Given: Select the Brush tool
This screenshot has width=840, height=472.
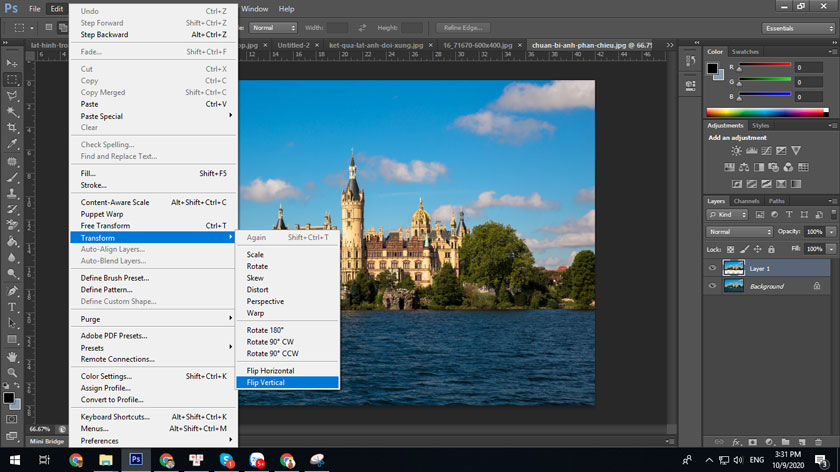Looking at the screenshot, I should 12,177.
